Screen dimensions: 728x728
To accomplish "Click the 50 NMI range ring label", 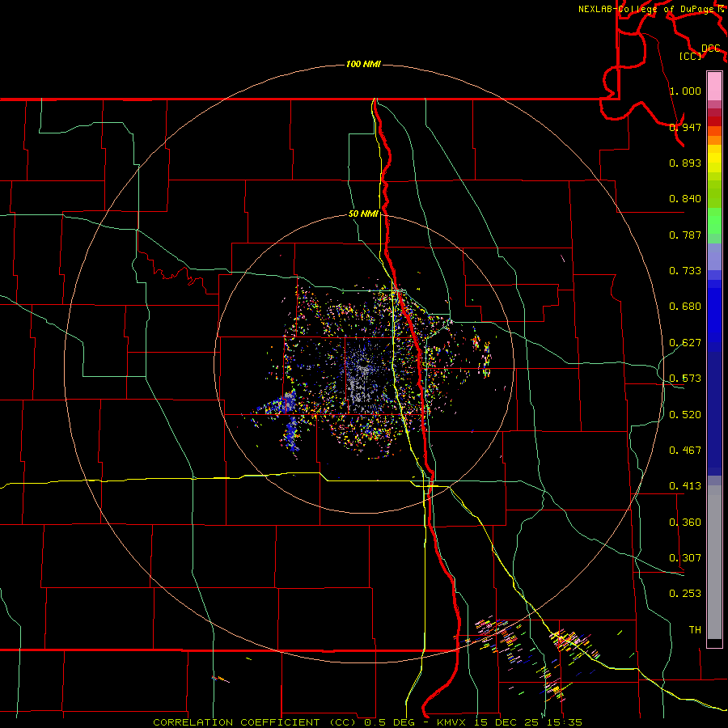I will [363, 214].
